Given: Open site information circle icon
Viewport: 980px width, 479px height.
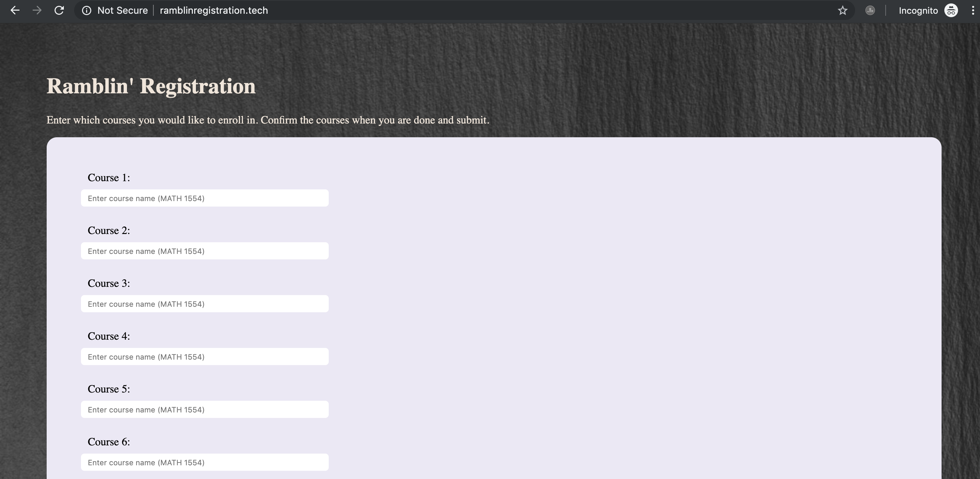Looking at the screenshot, I should (x=87, y=10).
